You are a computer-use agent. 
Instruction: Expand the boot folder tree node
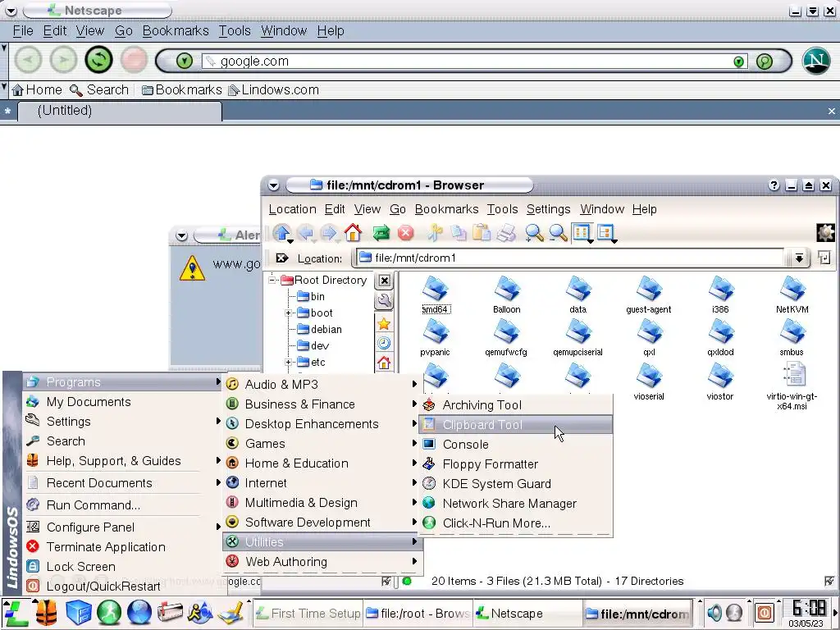tap(288, 313)
